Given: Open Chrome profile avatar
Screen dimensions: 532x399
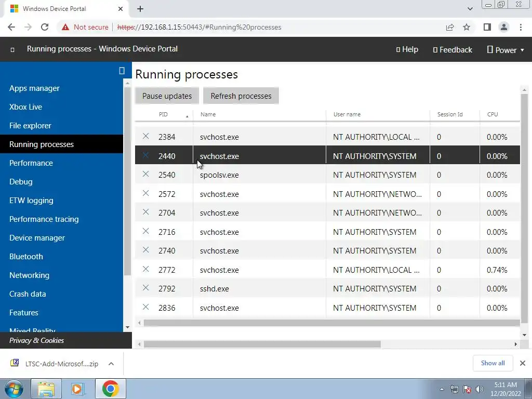Looking at the screenshot, I should click(504, 27).
